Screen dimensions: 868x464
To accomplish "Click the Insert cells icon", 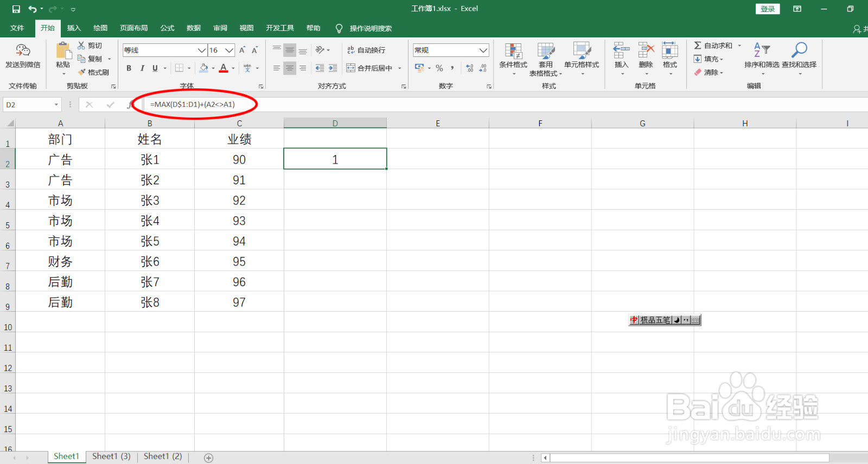I will coord(621,50).
